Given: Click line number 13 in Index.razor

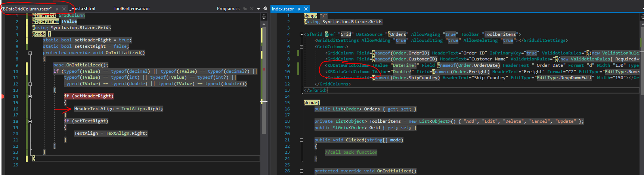Looking at the screenshot, I should click(287, 90).
